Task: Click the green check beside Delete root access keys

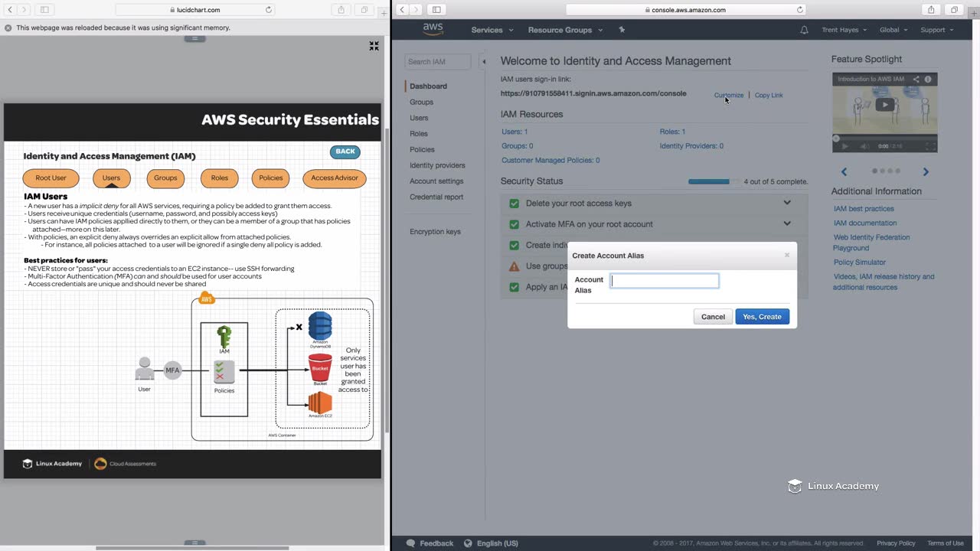Action: pos(514,204)
